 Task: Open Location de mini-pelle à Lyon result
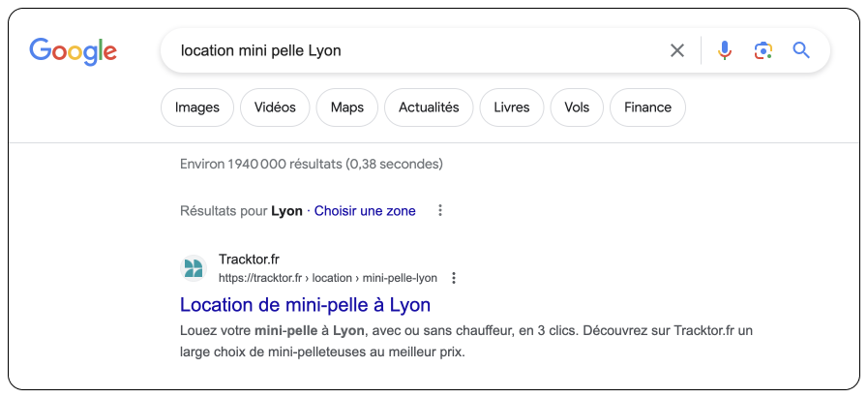tap(305, 305)
